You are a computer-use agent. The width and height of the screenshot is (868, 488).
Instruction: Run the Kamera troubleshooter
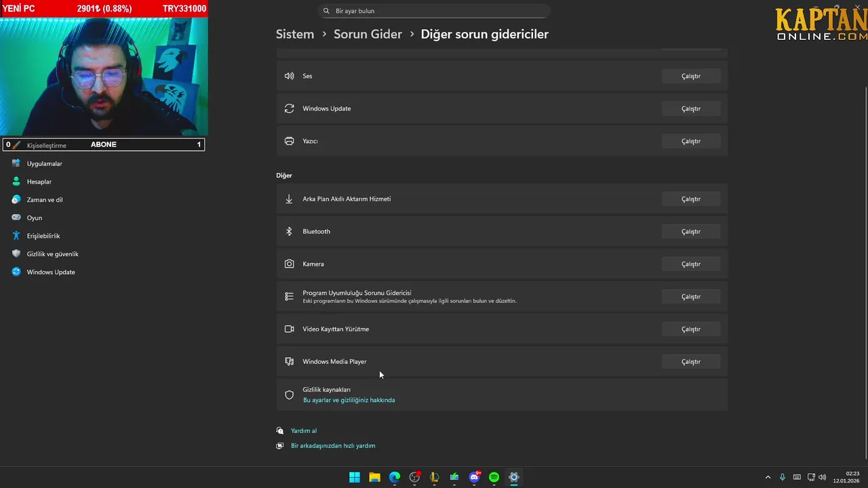click(x=690, y=264)
